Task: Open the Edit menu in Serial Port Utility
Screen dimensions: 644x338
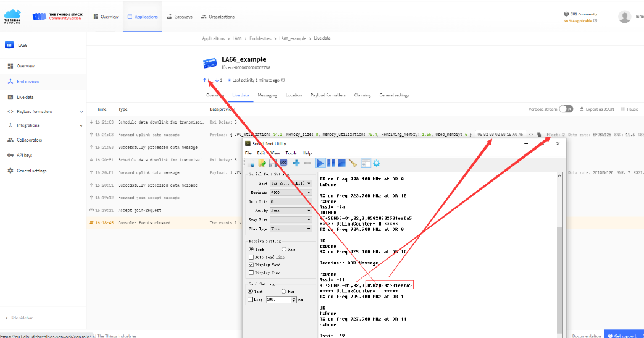Action: coord(261,153)
